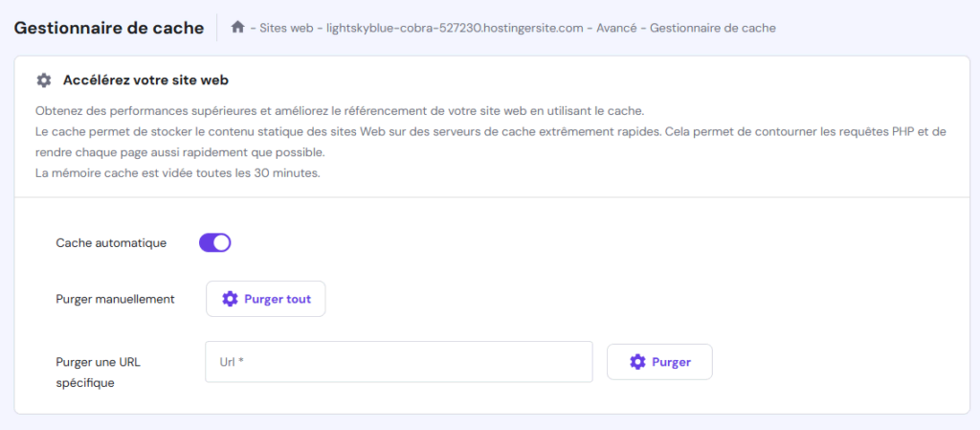Click the gear icon beside Accélérez votre site web
Screen dimensions: 980x430
point(43,80)
